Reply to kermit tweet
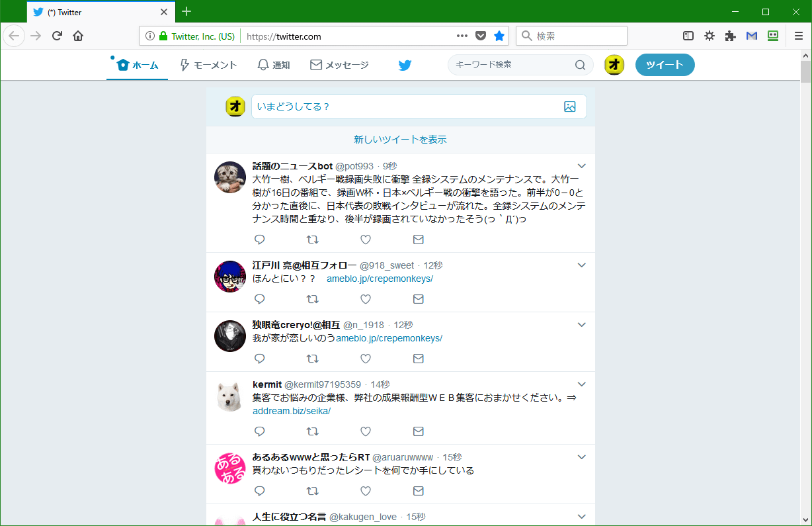This screenshot has height=526, width=812. point(260,431)
